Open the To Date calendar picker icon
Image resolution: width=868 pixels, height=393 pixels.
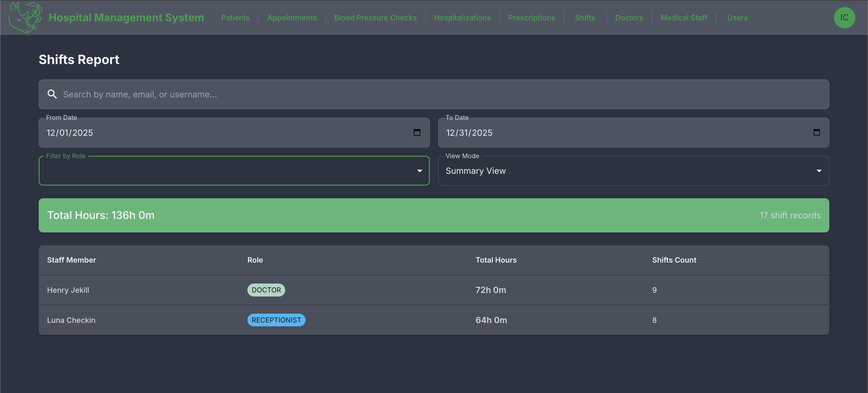(816, 132)
